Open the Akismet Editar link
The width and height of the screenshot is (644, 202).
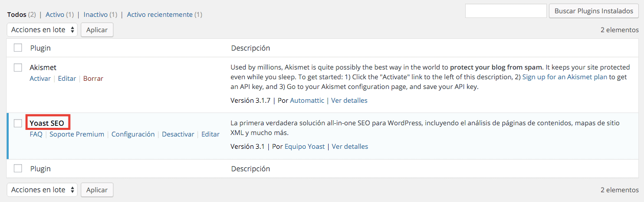pyautogui.click(x=67, y=79)
